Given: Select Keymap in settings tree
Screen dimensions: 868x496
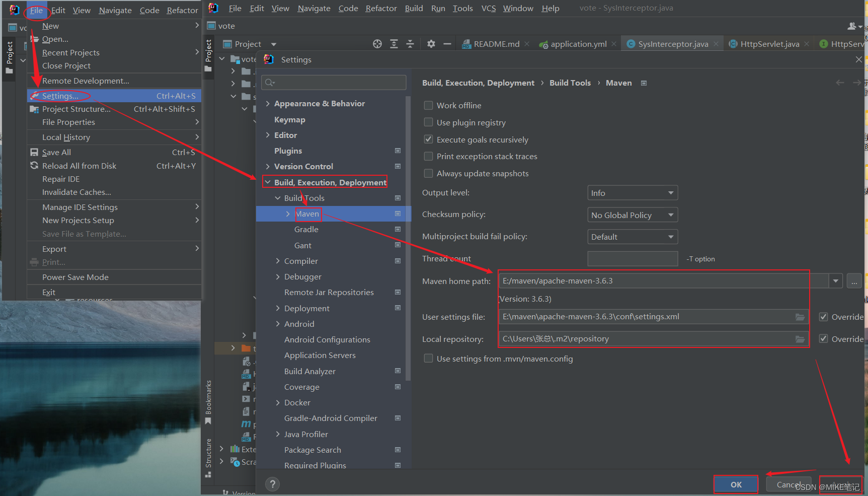Looking at the screenshot, I should point(290,119).
